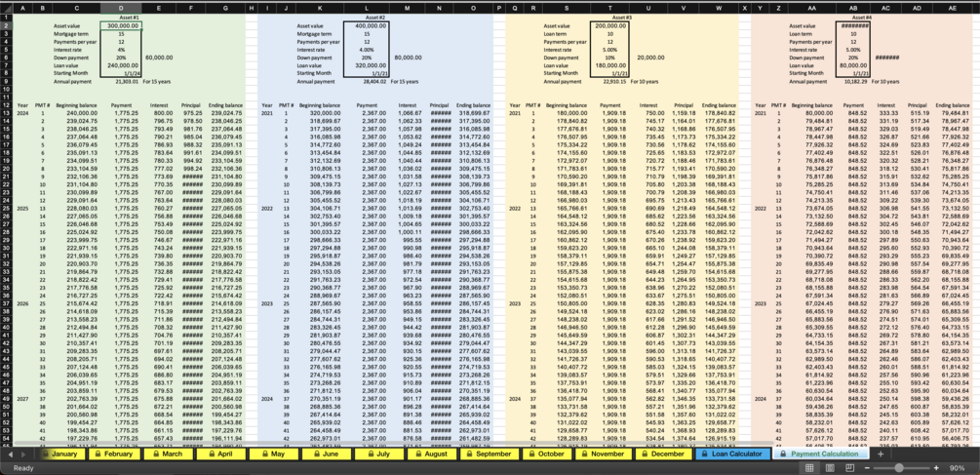Switch to the March sheet tab
Image resolution: width=980 pixels, height=475 pixels.
pos(166,455)
